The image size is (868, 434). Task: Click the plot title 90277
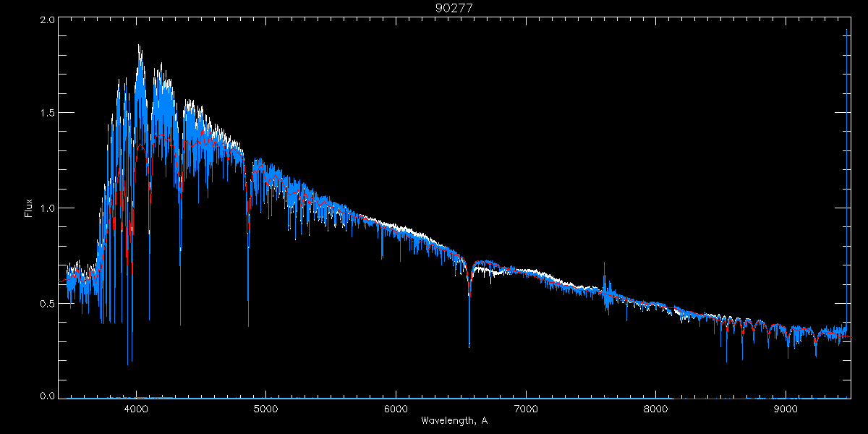(454, 8)
